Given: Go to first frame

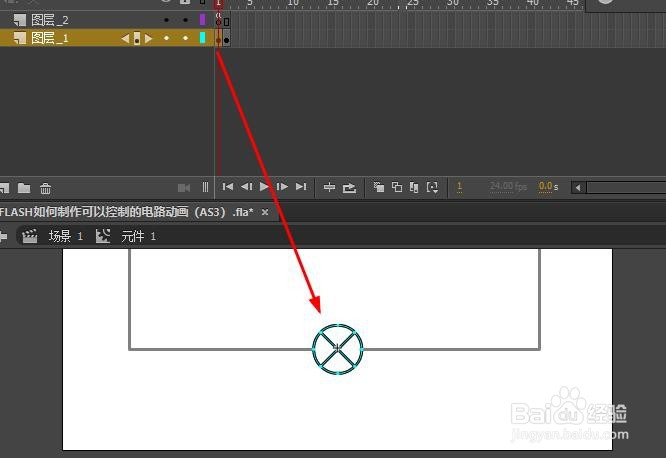Looking at the screenshot, I should tap(228, 187).
